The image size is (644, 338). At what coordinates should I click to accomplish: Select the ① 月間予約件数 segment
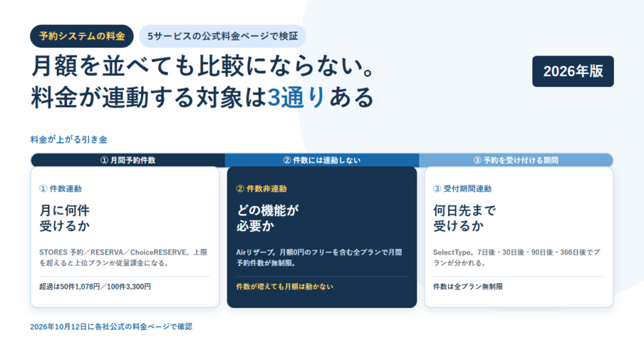pyautogui.click(x=127, y=160)
